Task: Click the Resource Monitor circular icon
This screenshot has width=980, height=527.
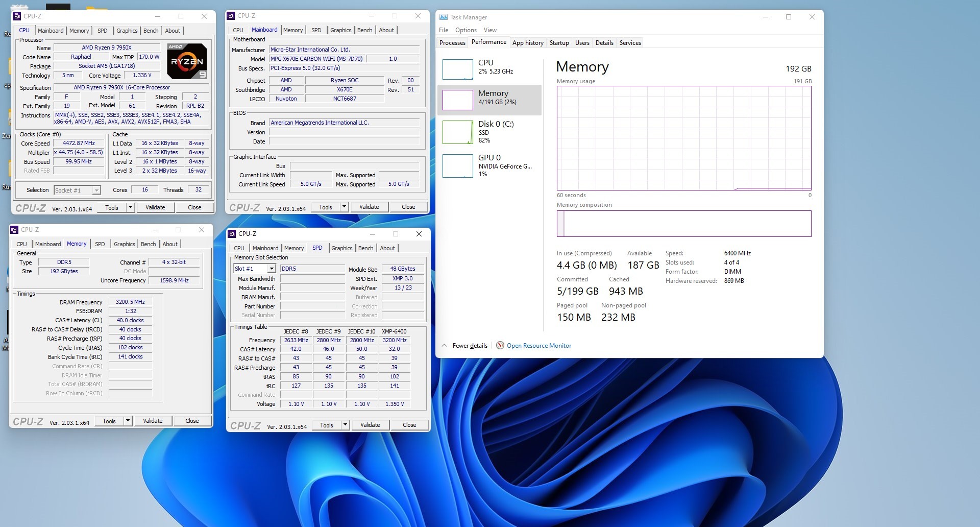Action: [500, 345]
